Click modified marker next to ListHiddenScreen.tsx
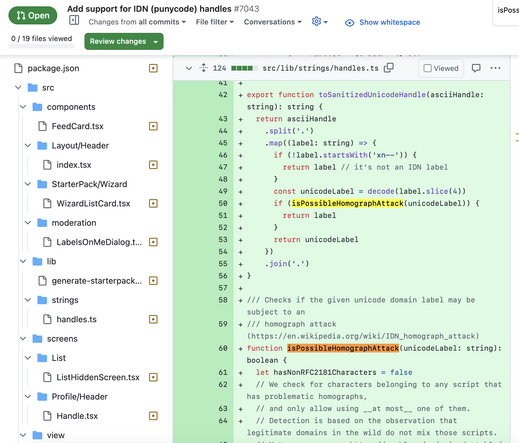Screen dimensions: 519x443 click(153, 377)
